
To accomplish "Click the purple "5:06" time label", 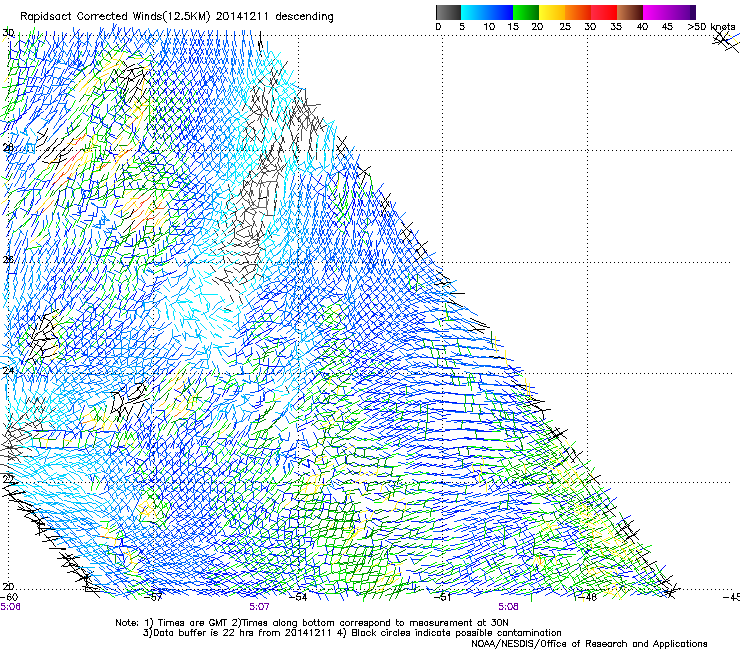I will [10, 607].
